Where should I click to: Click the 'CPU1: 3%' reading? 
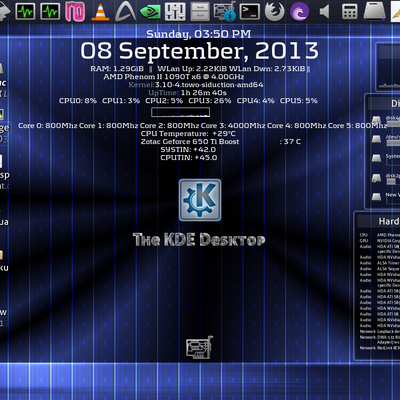121,101
